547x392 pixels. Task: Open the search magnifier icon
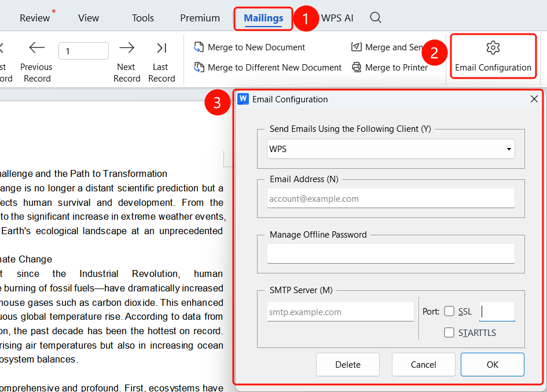375,17
